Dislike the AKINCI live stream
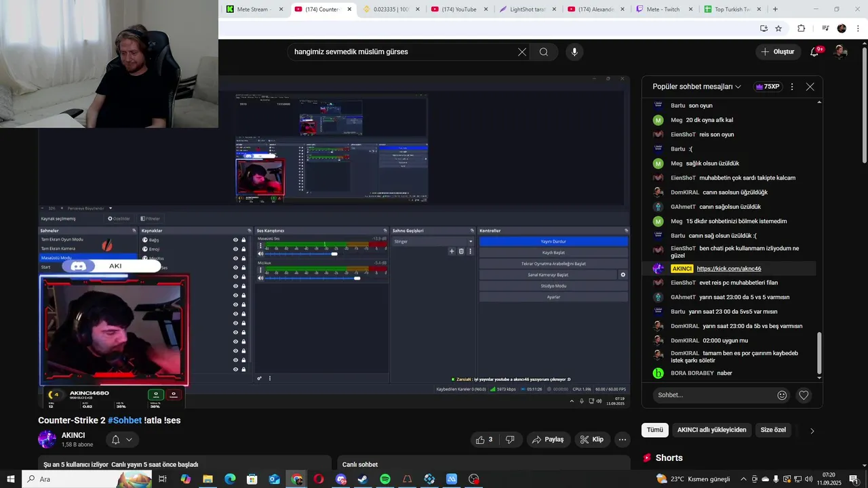 pyautogui.click(x=510, y=439)
